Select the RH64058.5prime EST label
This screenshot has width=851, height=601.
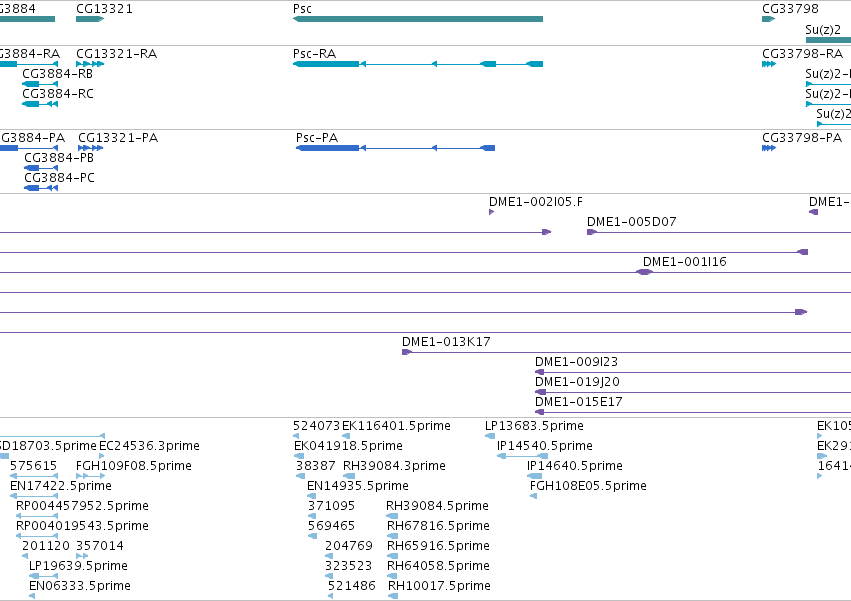(x=438, y=566)
